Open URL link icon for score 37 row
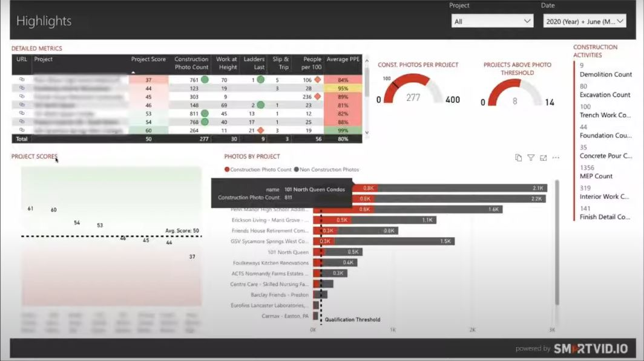644x361 pixels. 22,80
